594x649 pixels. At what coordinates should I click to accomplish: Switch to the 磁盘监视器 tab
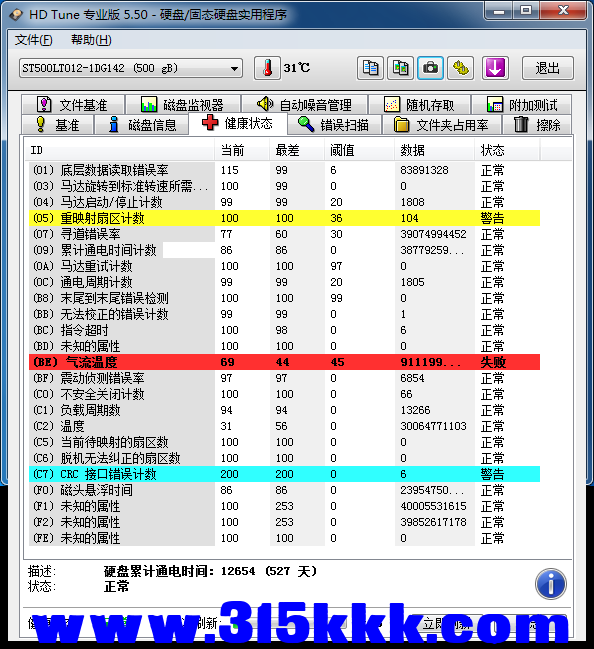(183, 105)
